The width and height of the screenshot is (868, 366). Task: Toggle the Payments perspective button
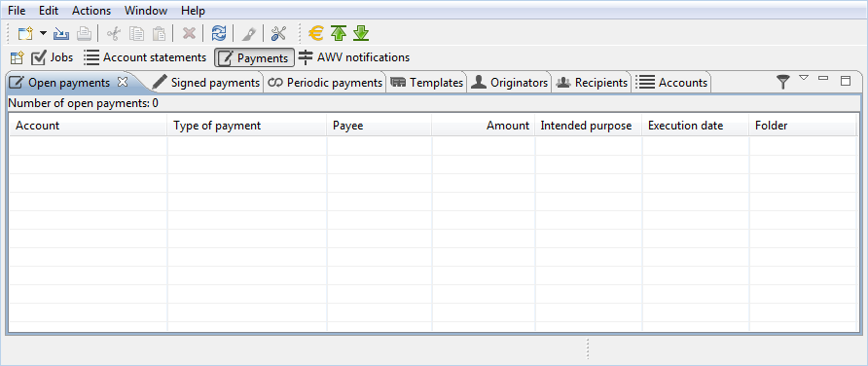click(x=255, y=57)
